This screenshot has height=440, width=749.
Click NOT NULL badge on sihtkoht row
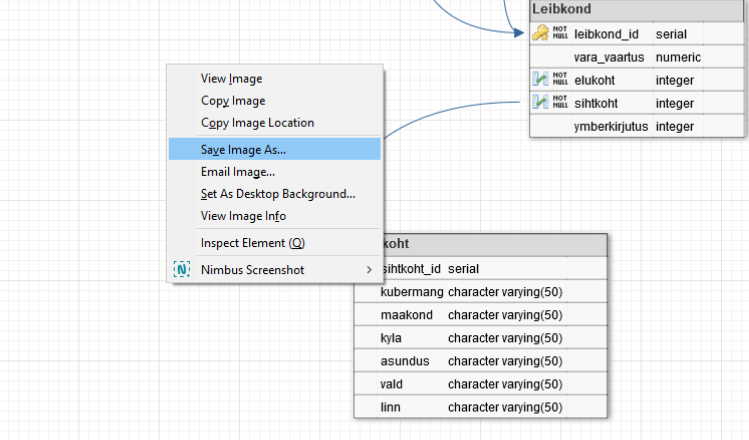560,101
